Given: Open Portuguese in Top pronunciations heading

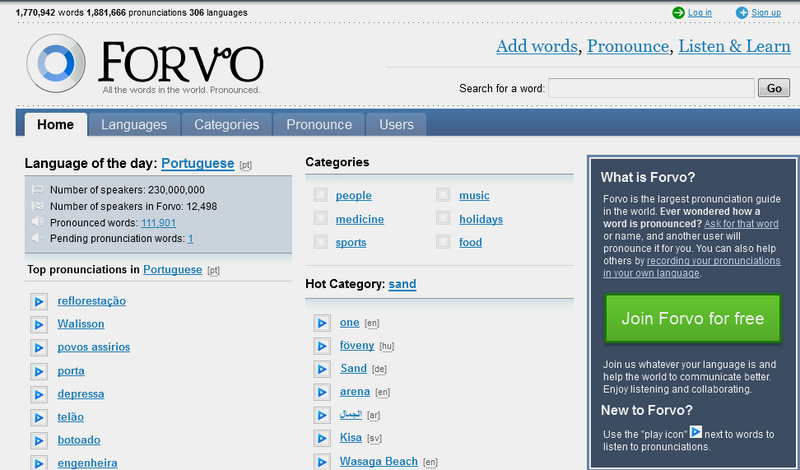Looking at the screenshot, I should point(172,269).
